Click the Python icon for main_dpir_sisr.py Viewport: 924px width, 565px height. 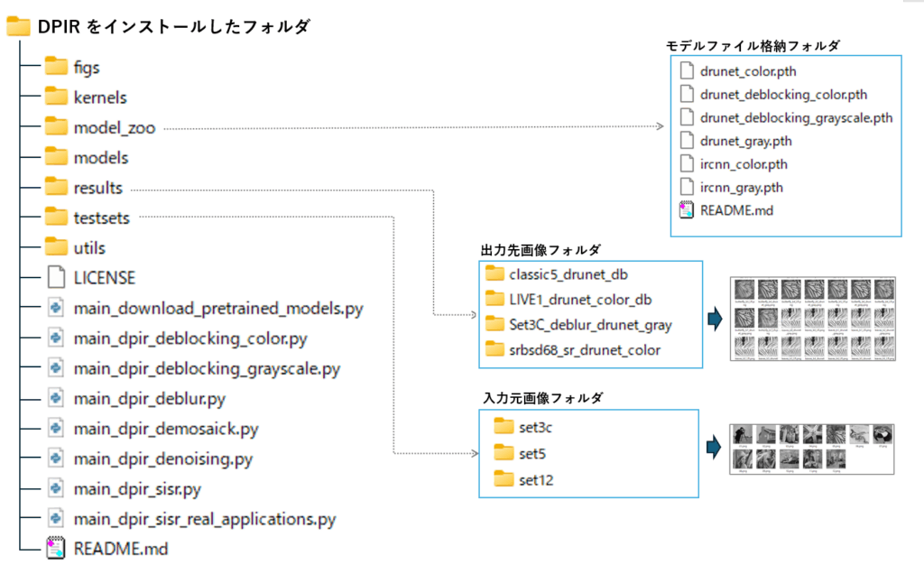(x=57, y=488)
